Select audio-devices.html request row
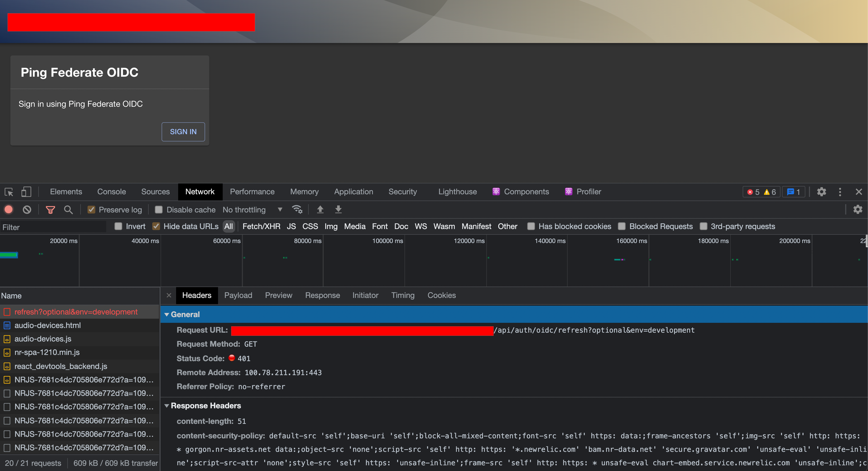868x471 pixels. [x=79, y=325]
